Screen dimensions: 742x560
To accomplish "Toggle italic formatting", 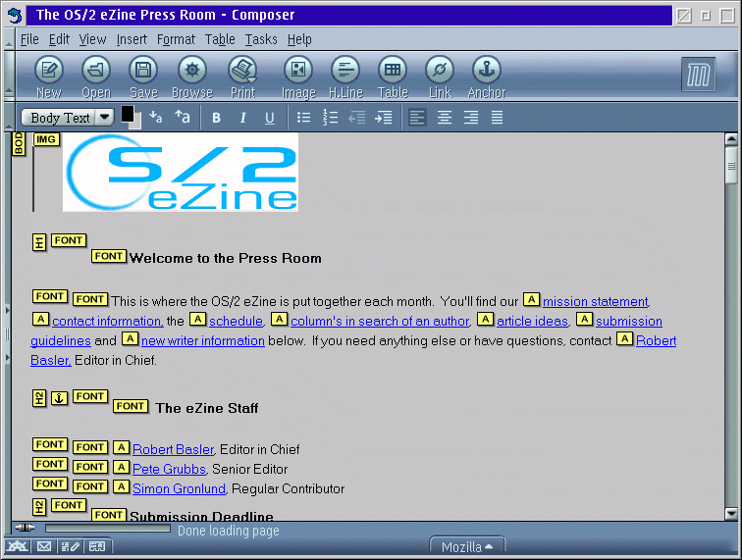I will point(242,118).
